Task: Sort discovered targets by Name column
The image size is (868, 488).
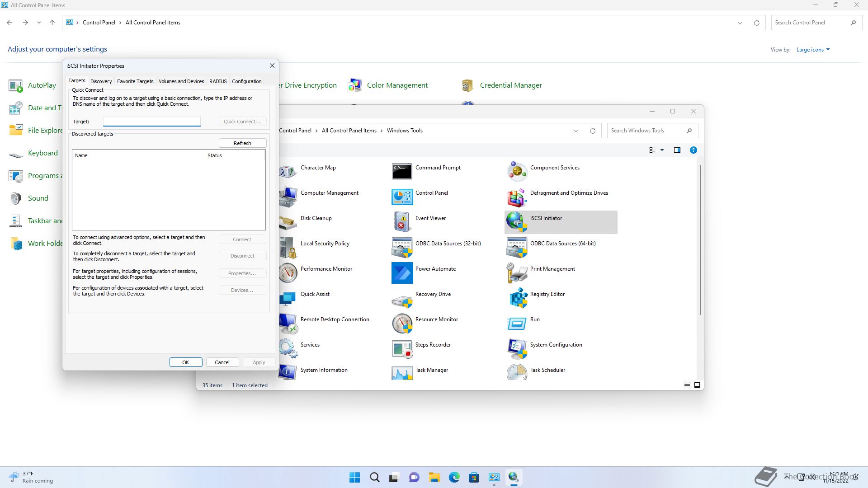Action: point(138,155)
